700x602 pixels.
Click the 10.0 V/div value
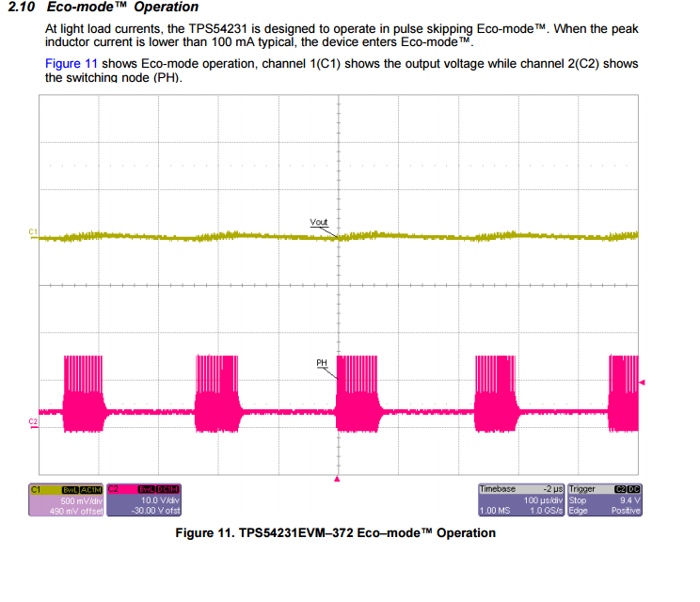[160, 500]
